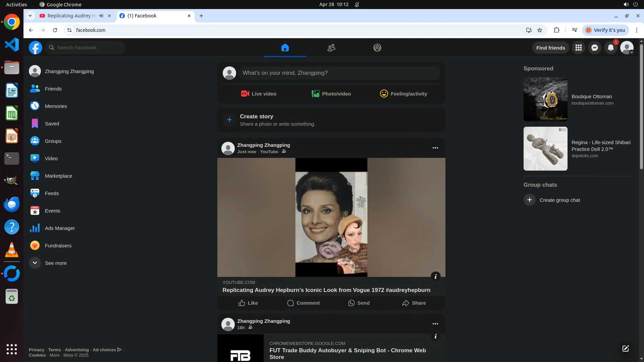Mute the audio on the YouTube tab

click(x=101, y=16)
